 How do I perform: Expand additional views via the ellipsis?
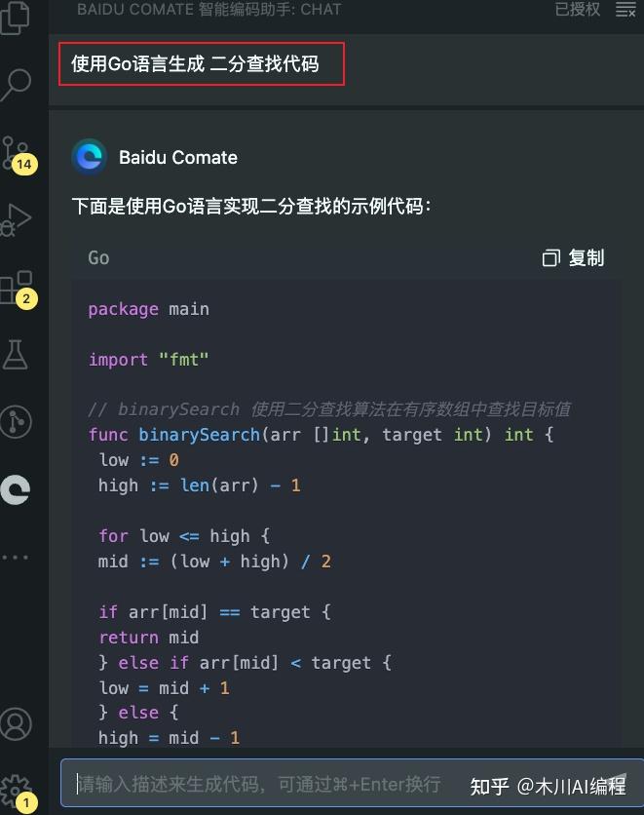[x=16, y=557]
